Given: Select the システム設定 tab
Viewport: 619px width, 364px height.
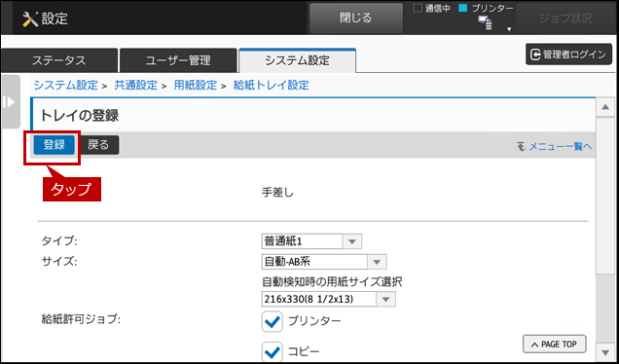Looking at the screenshot, I should 297,60.
